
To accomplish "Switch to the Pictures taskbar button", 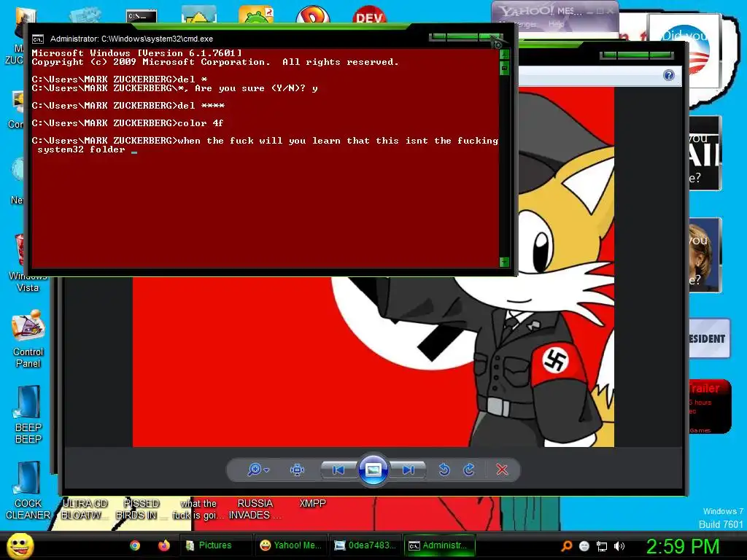I will 216,545.
